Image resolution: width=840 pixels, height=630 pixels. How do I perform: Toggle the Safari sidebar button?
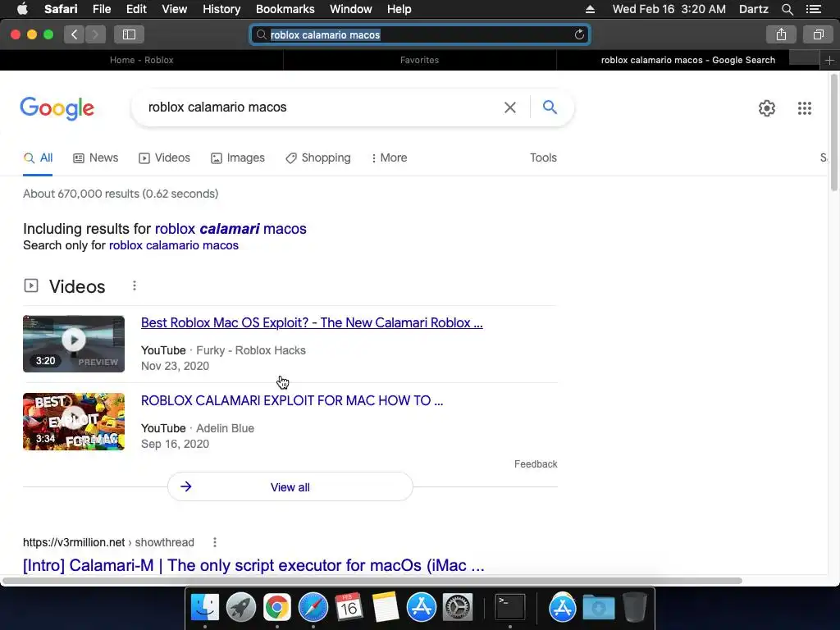click(x=129, y=34)
